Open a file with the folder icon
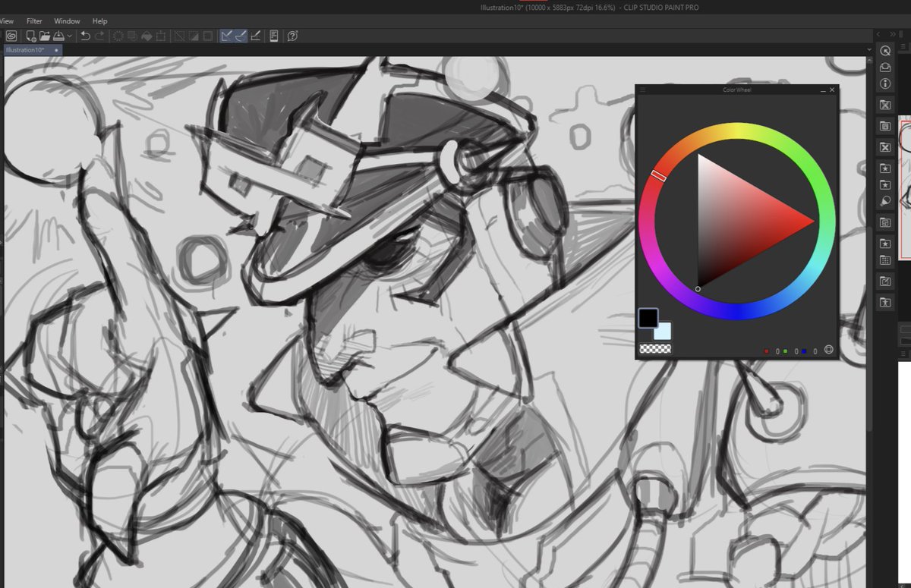 [45, 36]
